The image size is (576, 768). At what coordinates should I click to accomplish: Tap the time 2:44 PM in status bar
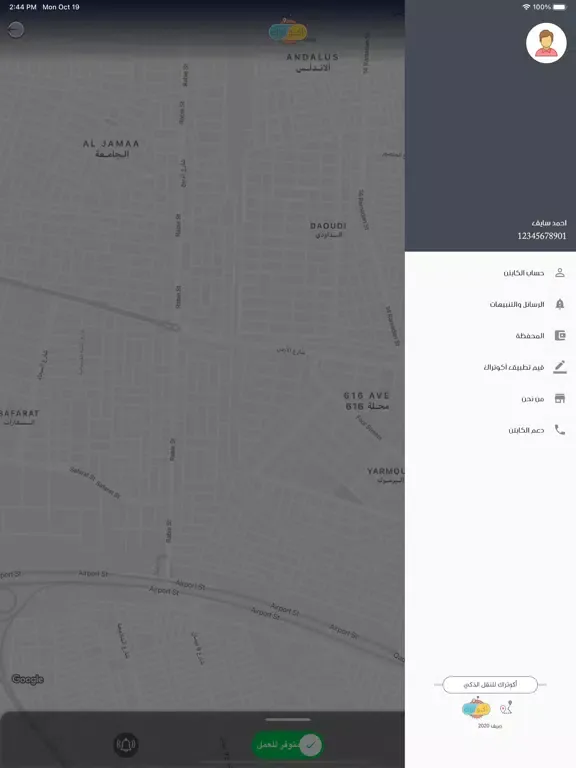[23, 7]
